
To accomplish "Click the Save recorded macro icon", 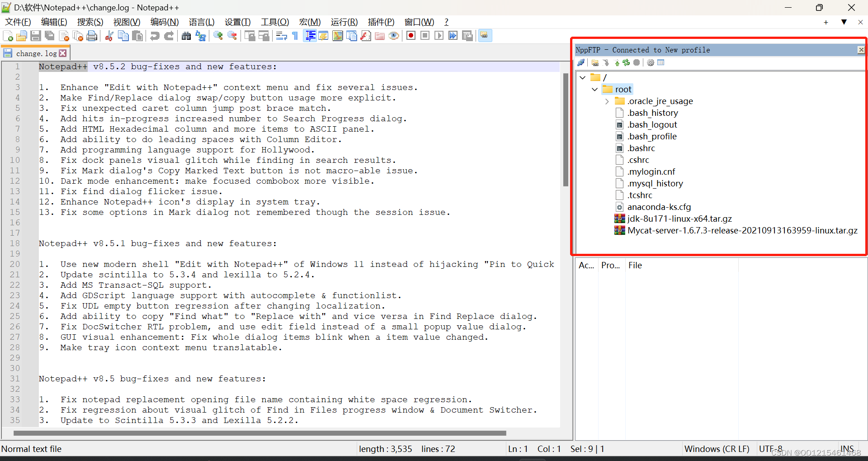I will coord(467,36).
